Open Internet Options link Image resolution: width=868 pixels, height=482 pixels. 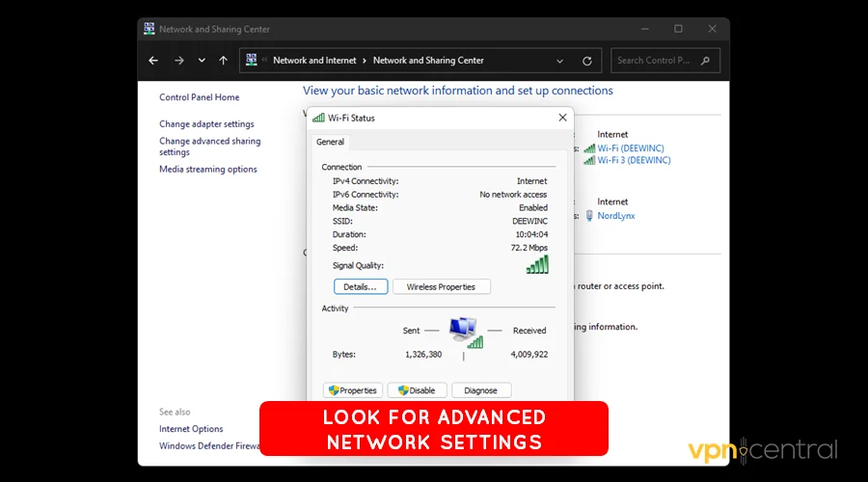191,429
